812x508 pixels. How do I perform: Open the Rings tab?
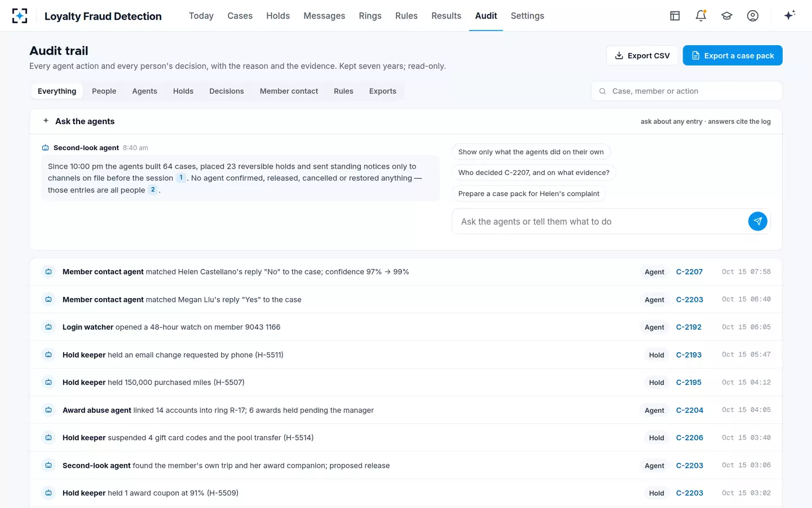pos(370,16)
